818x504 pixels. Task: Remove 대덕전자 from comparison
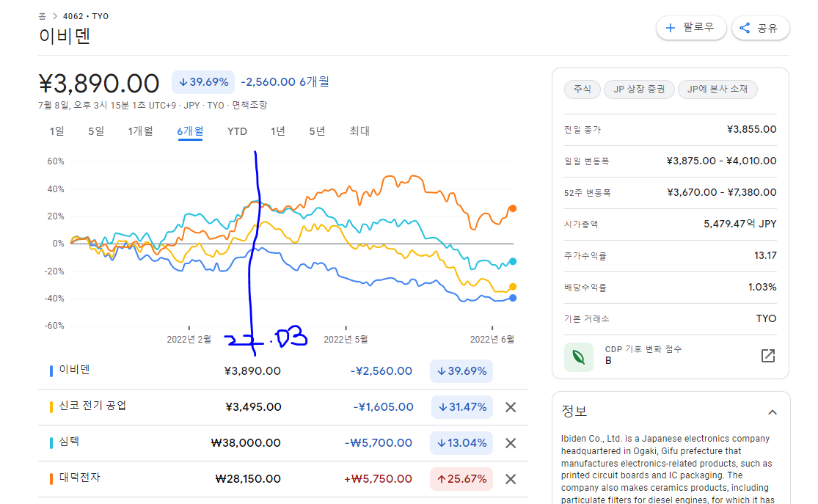click(511, 479)
